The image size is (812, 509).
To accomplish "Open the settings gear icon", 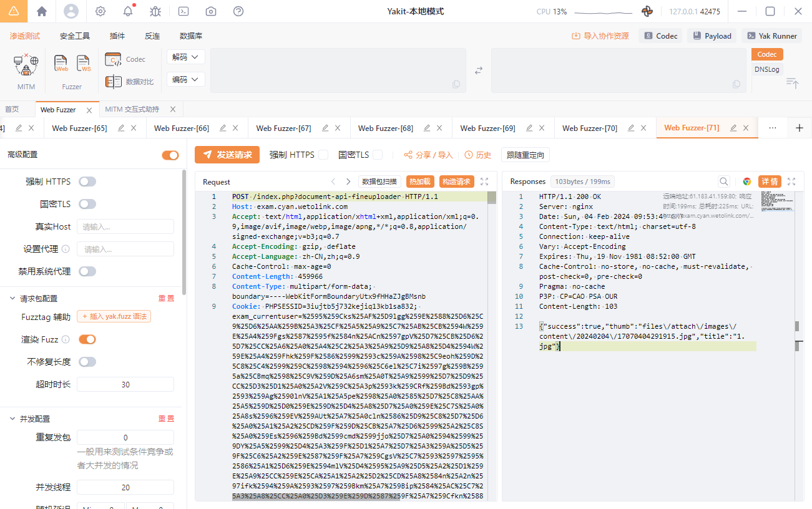I will tap(100, 11).
